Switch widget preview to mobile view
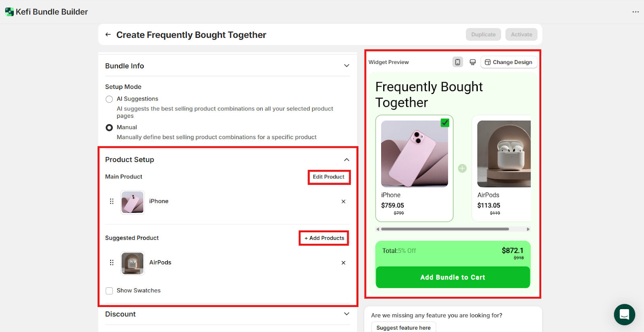 tap(458, 62)
